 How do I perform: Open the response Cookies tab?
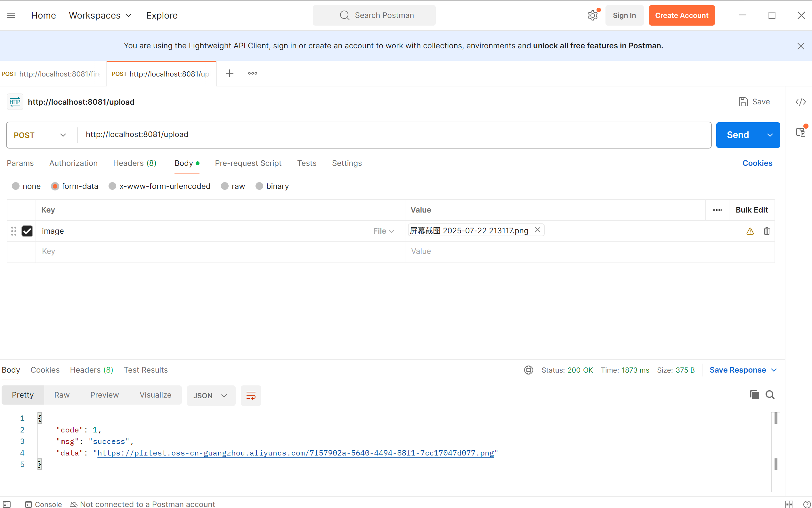[45, 370]
